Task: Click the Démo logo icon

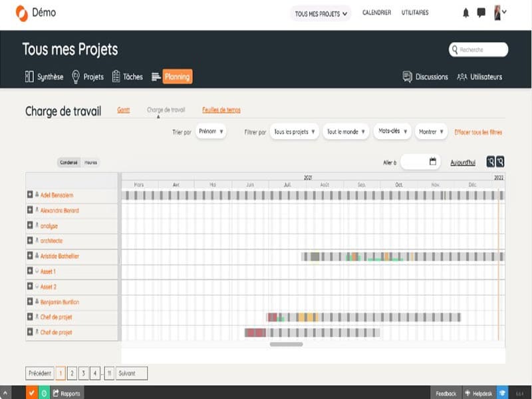Action: (x=22, y=13)
